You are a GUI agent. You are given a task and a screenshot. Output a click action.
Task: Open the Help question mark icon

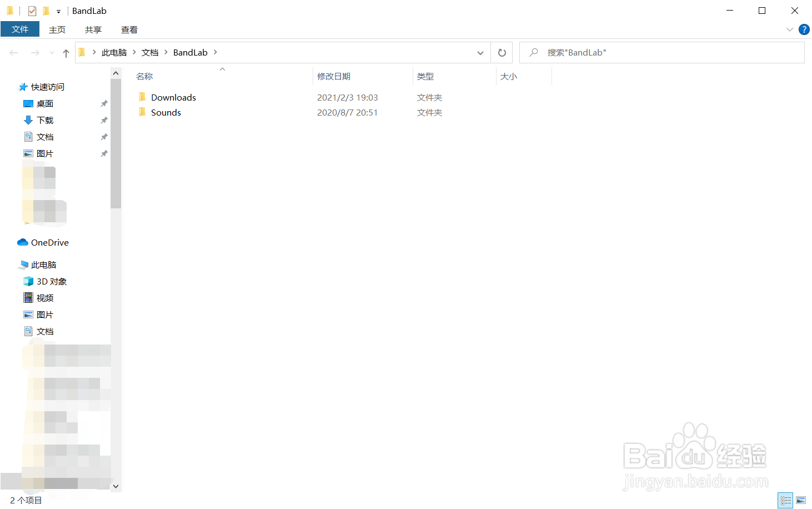click(x=804, y=29)
